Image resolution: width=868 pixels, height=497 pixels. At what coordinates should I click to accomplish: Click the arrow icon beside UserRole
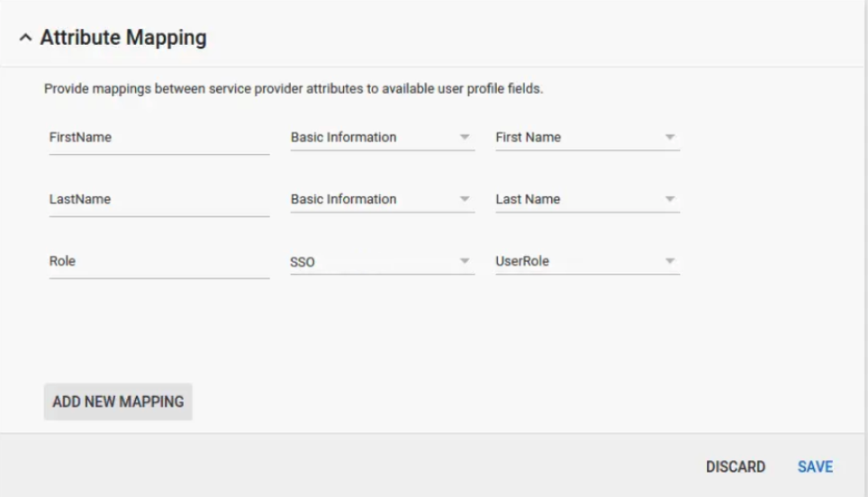click(x=669, y=262)
